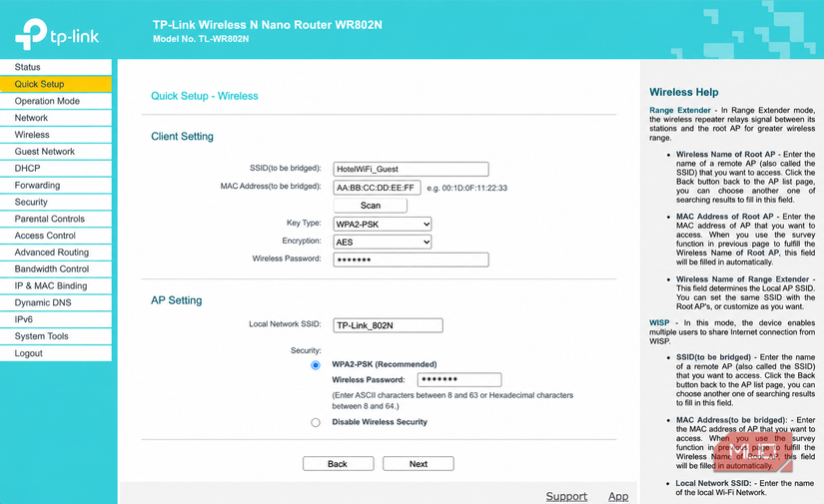Viewport: 824px width, 504px height.
Task: Click the Wireless Name of Range Extender help item
Action: tap(742, 279)
